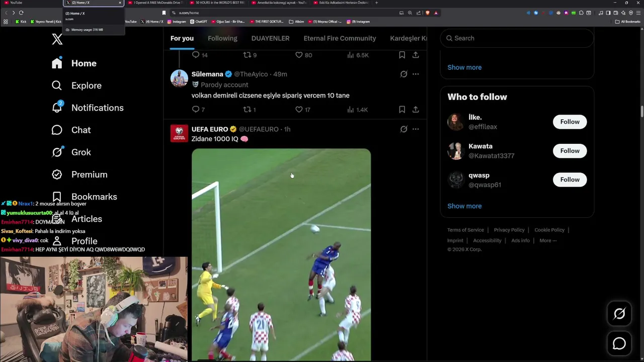
Task: Click the X search field
Action: point(517,38)
